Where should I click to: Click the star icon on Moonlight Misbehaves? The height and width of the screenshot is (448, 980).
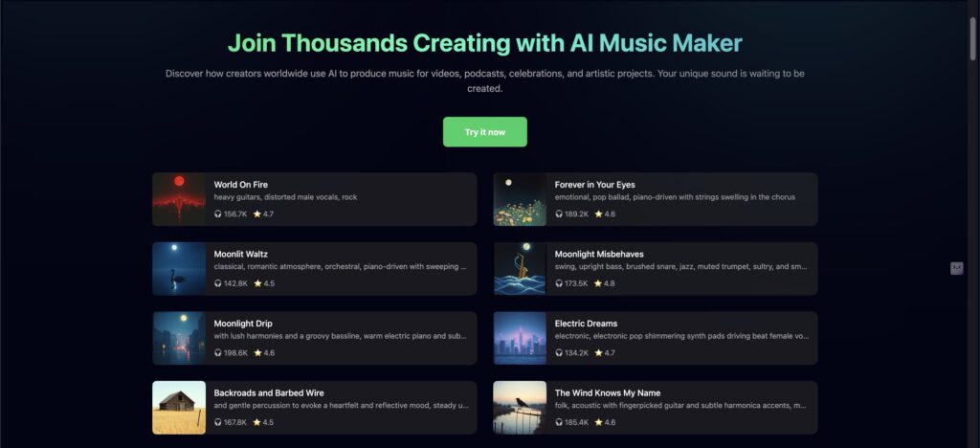[599, 283]
